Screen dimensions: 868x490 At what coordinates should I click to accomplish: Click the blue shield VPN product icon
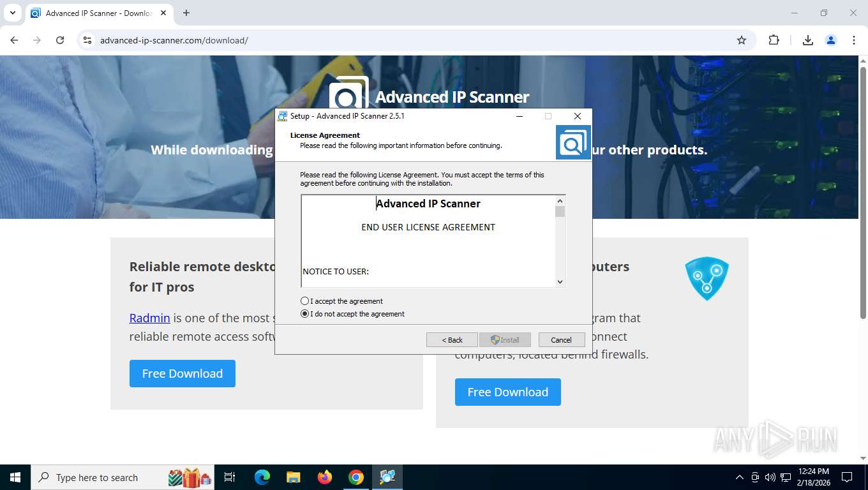click(707, 279)
